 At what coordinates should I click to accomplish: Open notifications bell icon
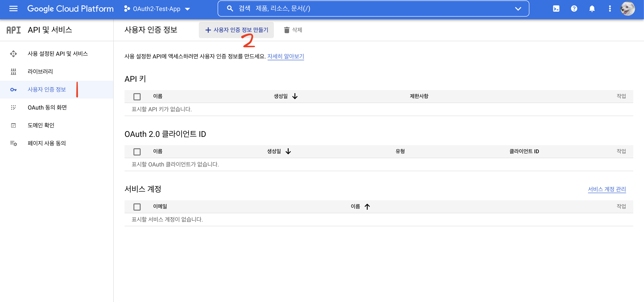[x=592, y=9]
